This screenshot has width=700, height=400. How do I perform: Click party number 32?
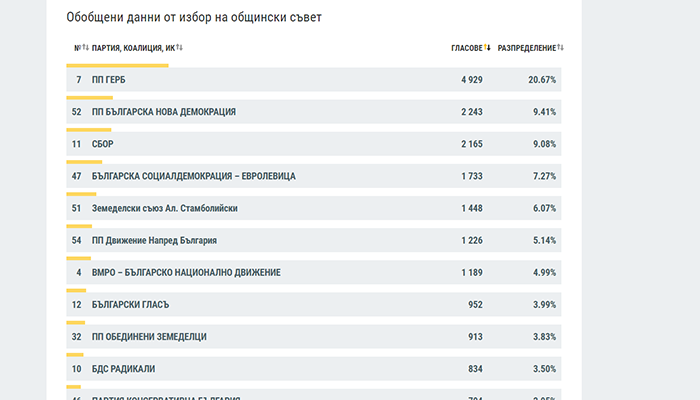pyautogui.click(x=77, y=337)
